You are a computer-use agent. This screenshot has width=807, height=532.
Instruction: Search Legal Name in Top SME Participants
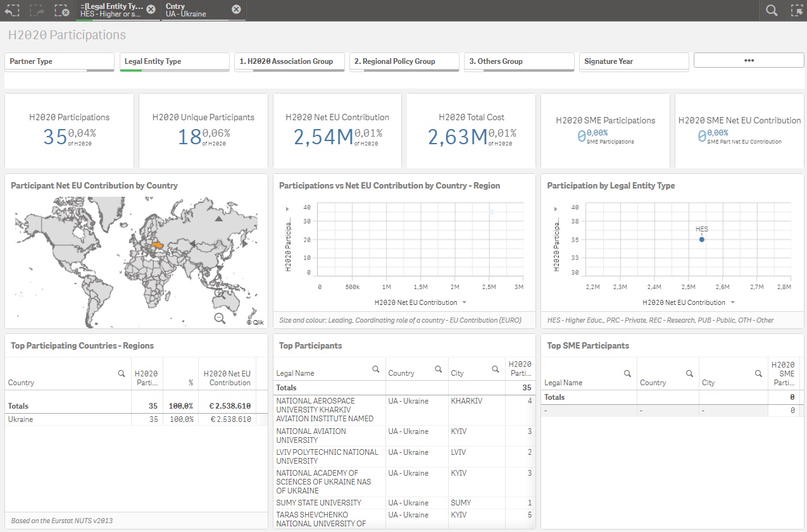click(x=627, y=374)
